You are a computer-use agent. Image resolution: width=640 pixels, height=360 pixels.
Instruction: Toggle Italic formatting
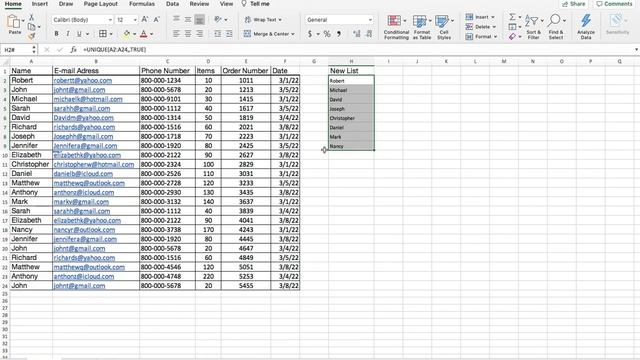coord(67,34)
